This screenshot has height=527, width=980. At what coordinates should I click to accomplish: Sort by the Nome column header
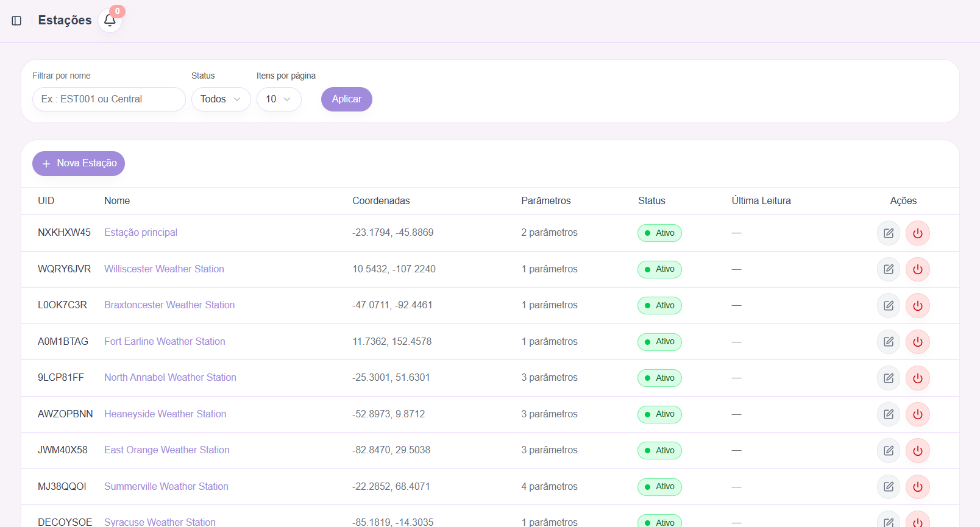(x=117, y=201)
